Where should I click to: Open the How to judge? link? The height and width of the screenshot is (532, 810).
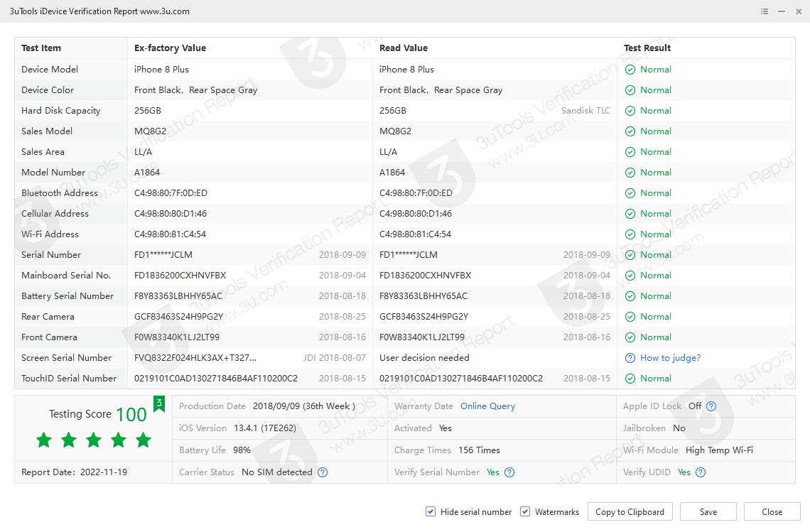[x=670, y=358]
